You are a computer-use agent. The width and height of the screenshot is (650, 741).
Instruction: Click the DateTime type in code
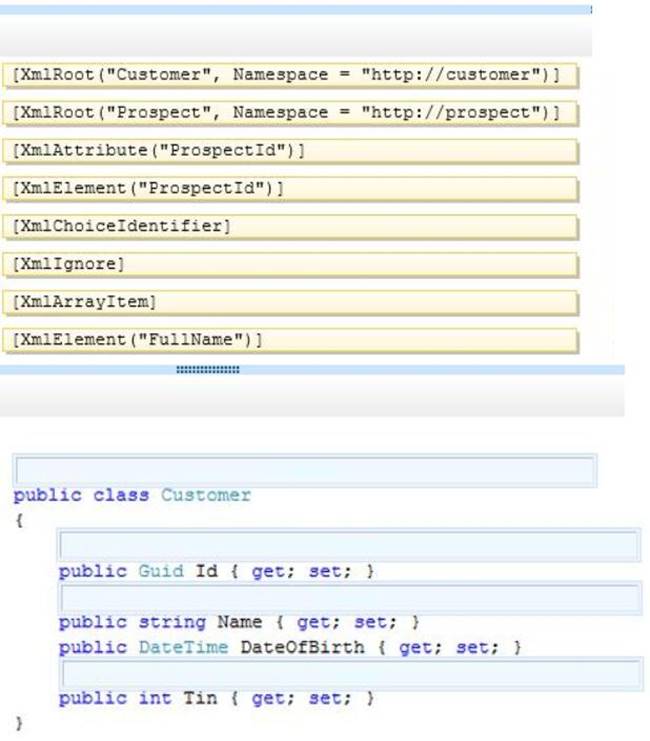tap(183, 647)
